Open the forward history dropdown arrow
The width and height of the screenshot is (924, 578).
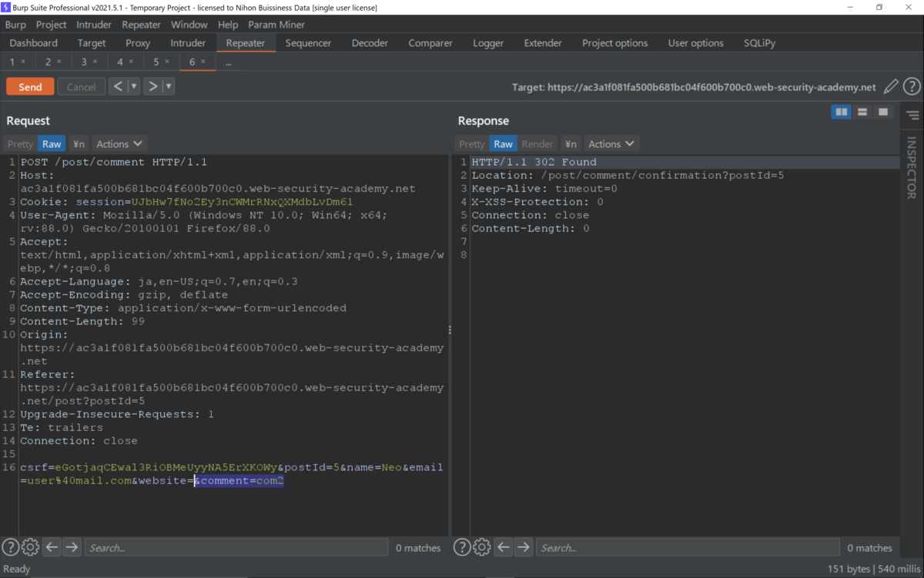click(x=169, y=86)
